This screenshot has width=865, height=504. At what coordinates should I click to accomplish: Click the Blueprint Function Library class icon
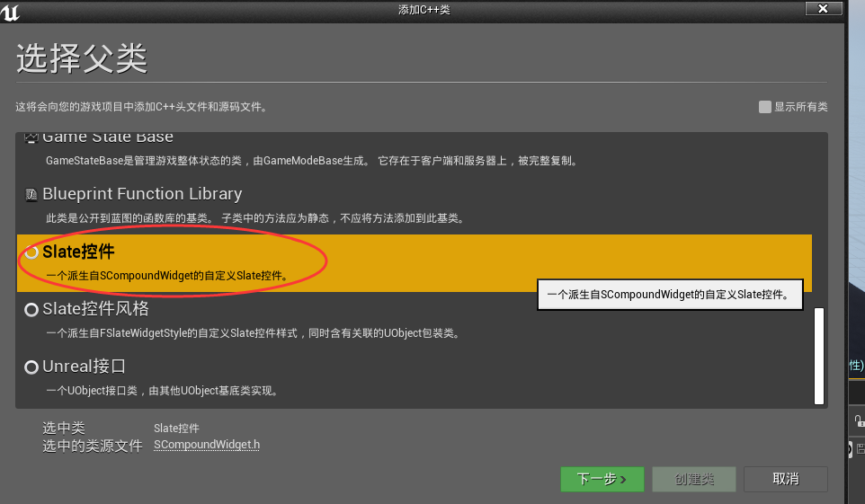[31, 195]
